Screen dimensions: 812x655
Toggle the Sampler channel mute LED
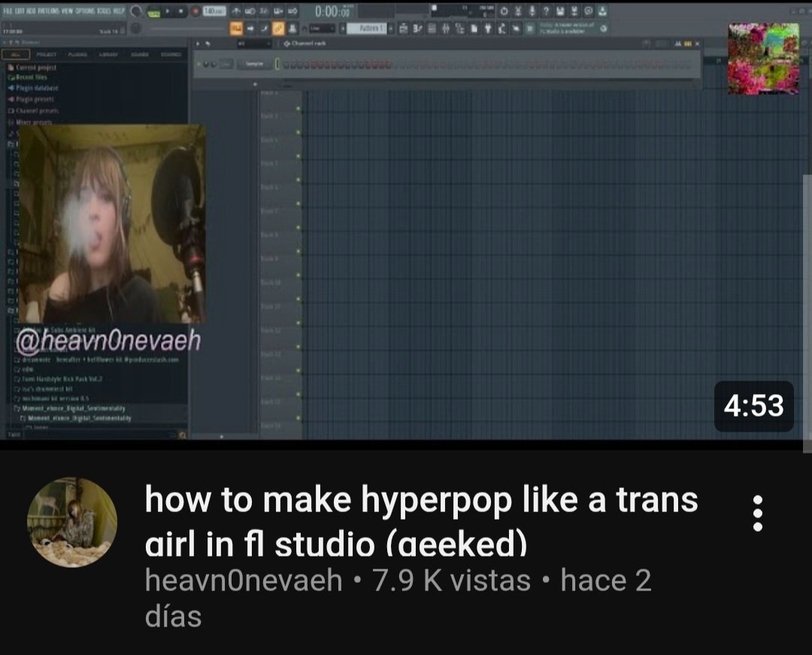[x=198, y=64]
